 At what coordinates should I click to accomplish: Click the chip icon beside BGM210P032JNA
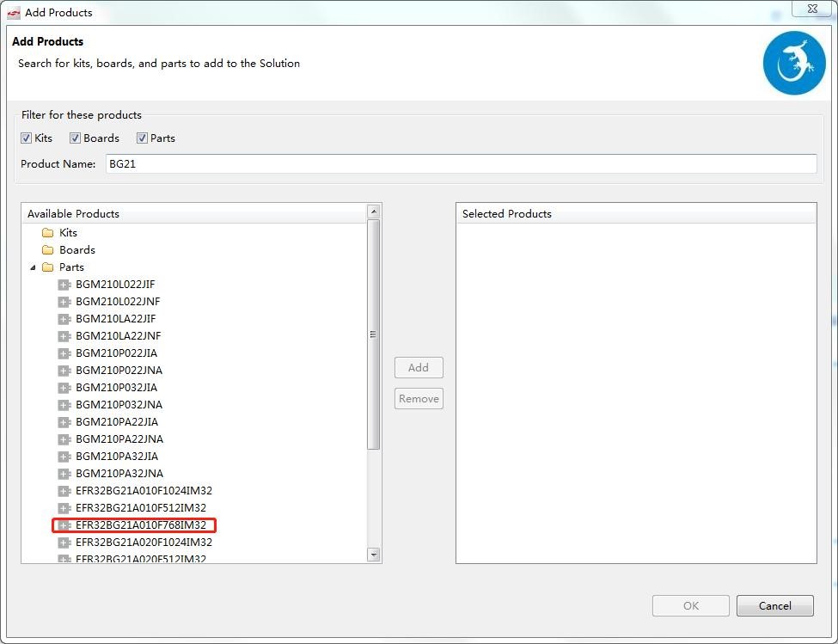[64, 405]
